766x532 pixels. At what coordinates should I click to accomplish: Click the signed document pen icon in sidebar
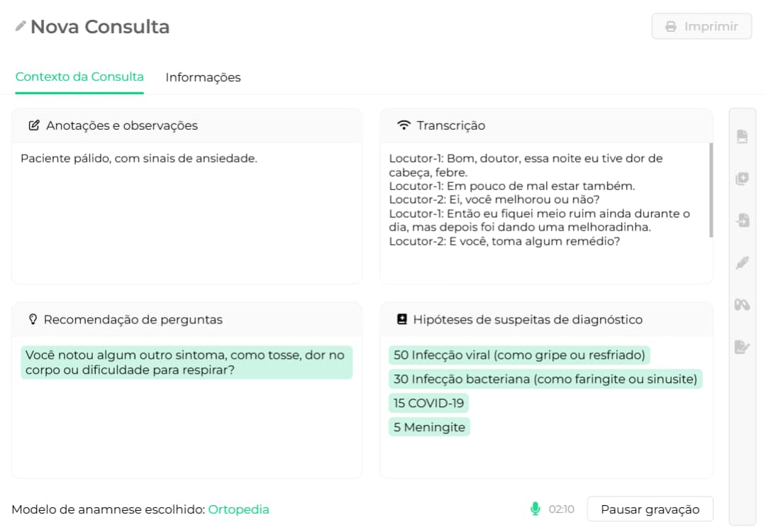pos(742,347)
